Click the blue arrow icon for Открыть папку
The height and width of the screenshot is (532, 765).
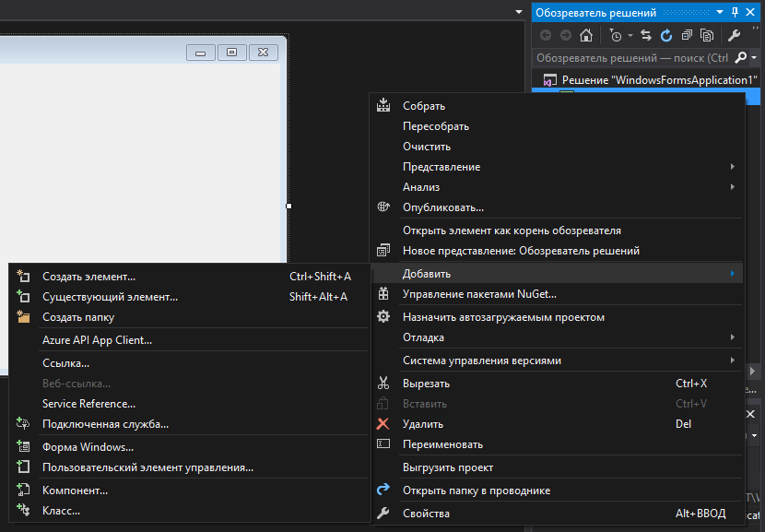(383, 490)
